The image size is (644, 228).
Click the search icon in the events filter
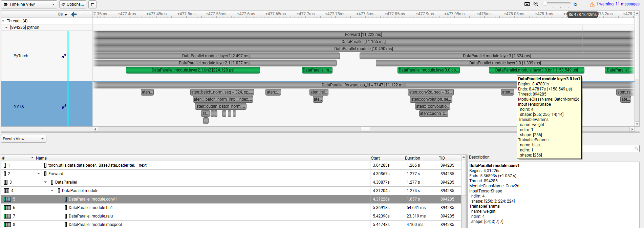636,148
